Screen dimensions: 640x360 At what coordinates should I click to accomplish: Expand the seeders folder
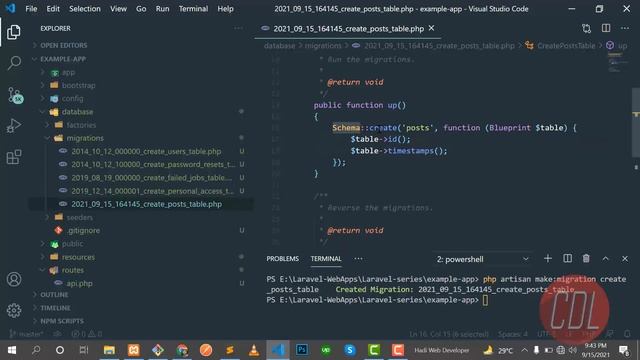click(79, 217)
